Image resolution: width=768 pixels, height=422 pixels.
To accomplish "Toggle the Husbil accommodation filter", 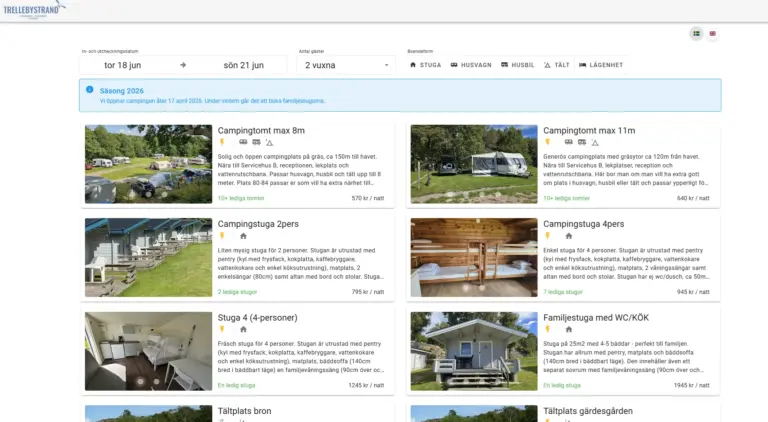I will click(517, 65).
